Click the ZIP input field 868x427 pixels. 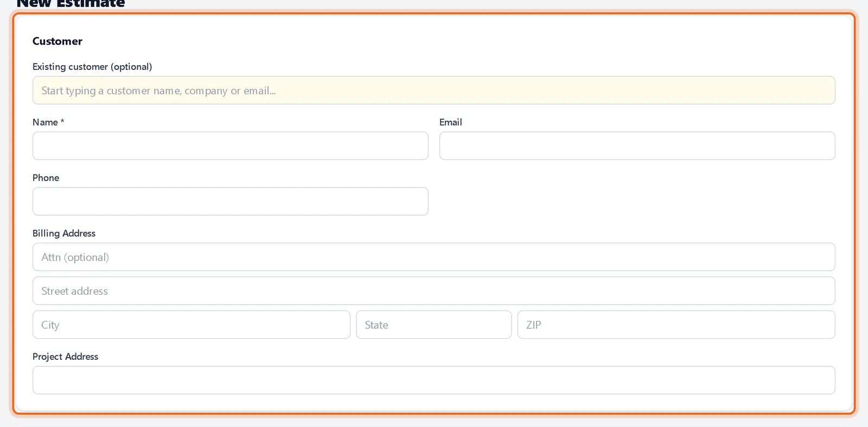pos(676,325)
